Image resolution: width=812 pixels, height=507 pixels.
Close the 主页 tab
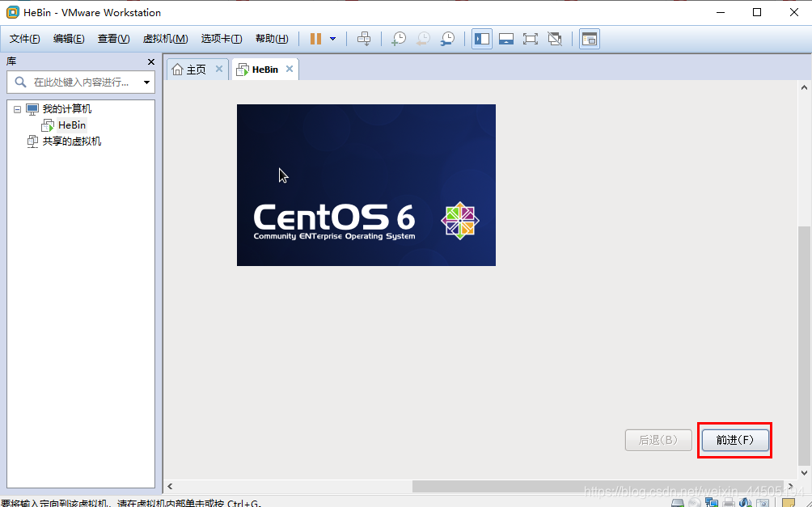[219, 69]
